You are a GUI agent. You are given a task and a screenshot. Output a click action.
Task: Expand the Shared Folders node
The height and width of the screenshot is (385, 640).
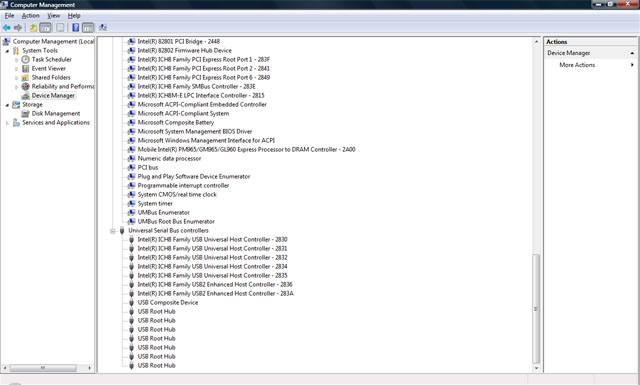(x=16, y=78)
